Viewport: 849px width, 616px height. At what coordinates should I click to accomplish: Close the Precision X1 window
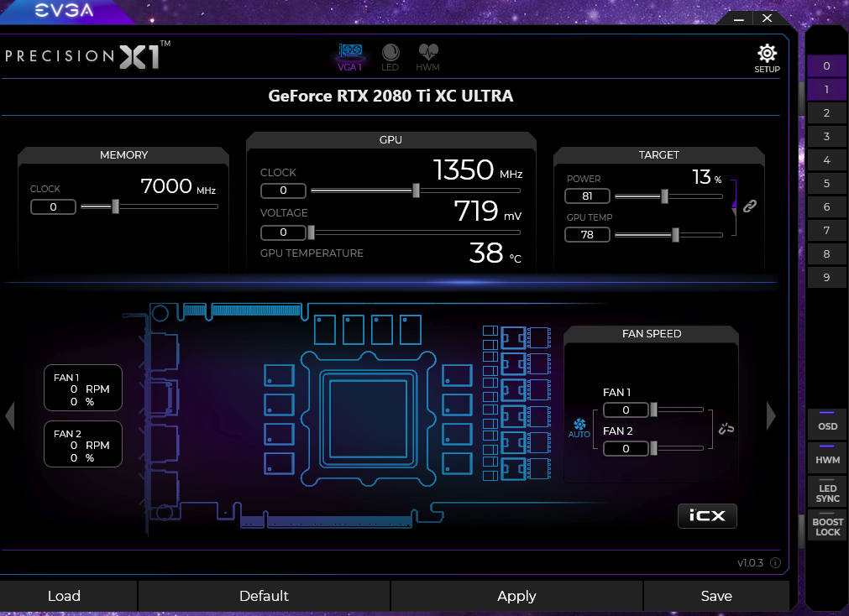[768, 18]
